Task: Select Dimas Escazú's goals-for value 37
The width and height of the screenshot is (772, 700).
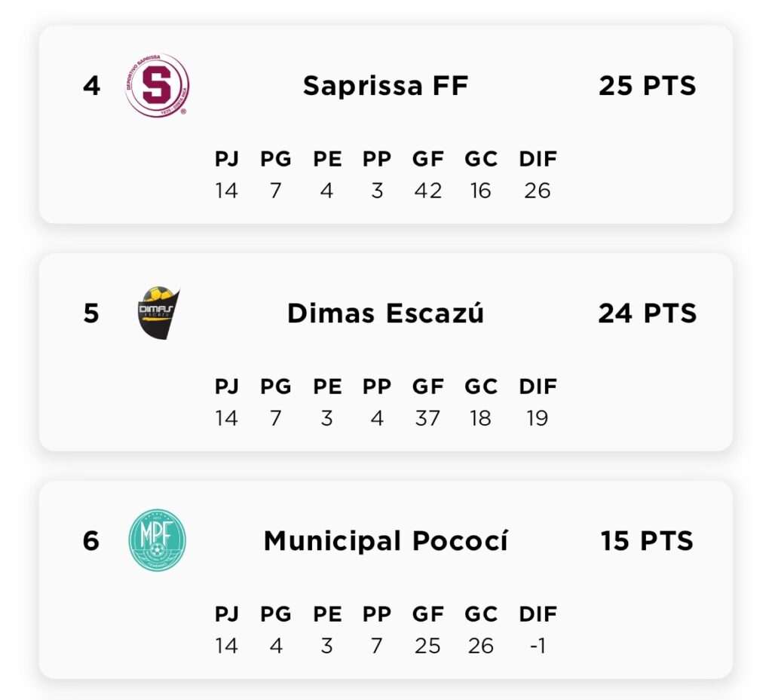Action: tap(427, 419)
